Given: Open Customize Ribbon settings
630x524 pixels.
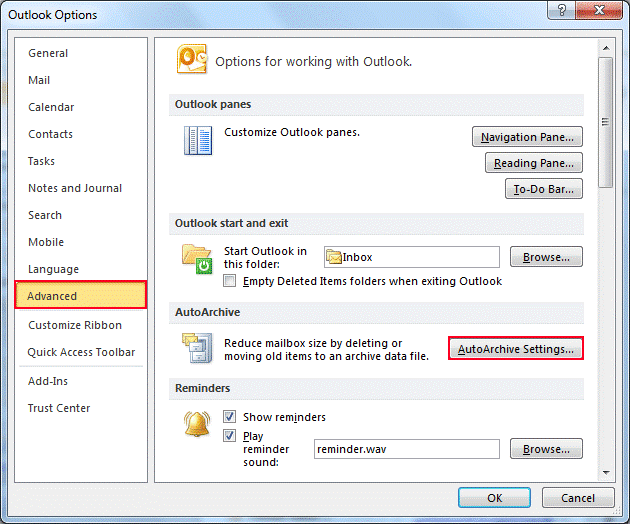Looking at the screenshot, I should click(x=81, y=325).
